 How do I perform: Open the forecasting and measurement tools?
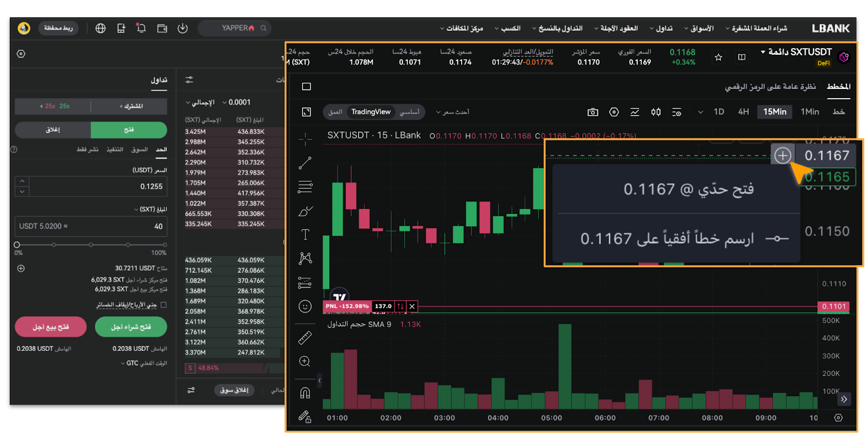tap(305, 283)
